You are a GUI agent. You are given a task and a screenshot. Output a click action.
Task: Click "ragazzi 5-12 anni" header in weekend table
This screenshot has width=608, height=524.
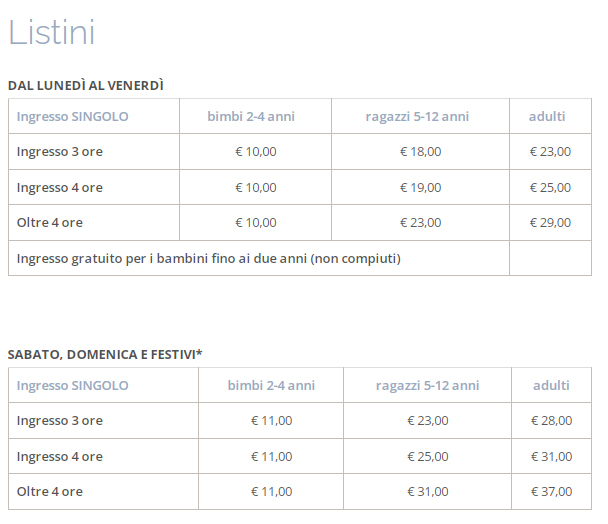click(x=427, y=385)
